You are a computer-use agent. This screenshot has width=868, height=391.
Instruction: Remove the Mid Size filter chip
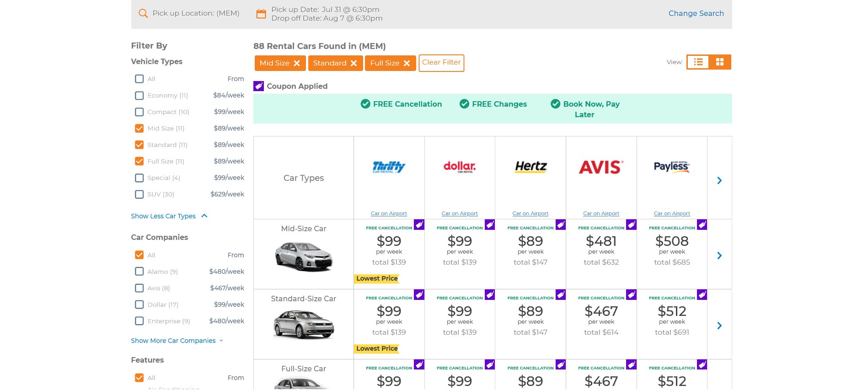click(x=297, y=63)
